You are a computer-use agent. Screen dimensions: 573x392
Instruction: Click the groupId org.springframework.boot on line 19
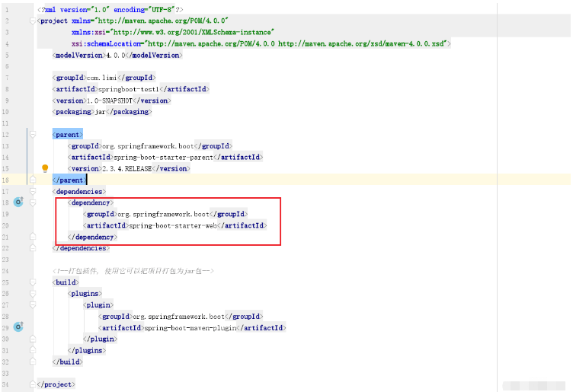[163, 214]
